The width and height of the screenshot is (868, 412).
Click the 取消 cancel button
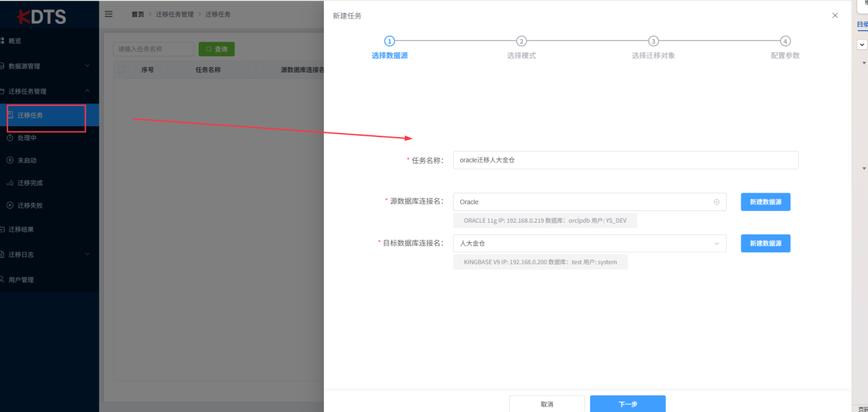pyautogui.click(x=547, y=404)
